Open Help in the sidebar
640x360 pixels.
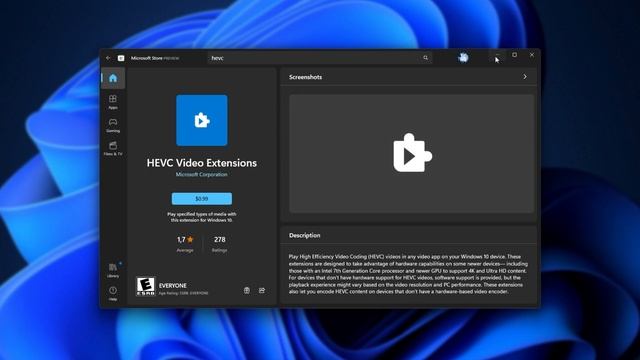coord(113,293)
